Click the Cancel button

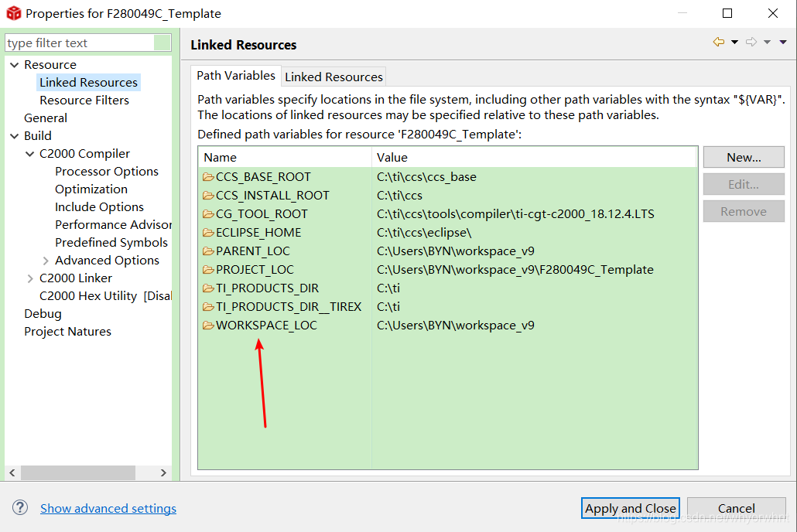736,508
